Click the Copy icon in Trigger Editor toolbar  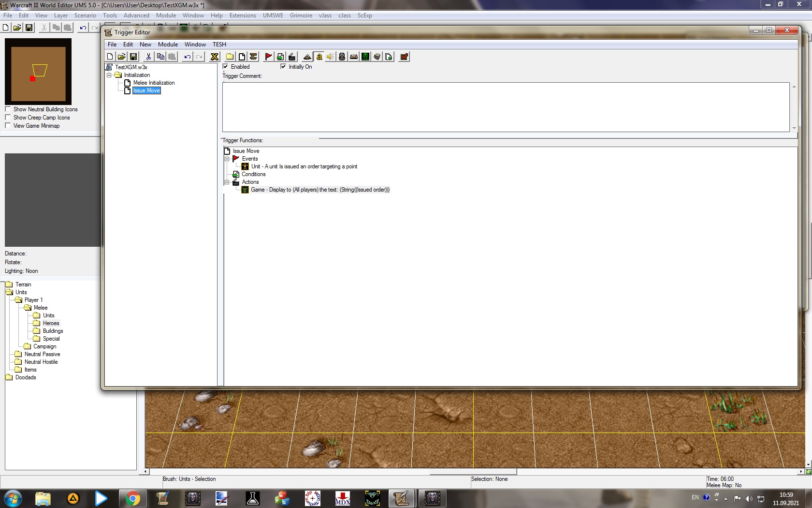pyautogui.click(x=160, y=57)
